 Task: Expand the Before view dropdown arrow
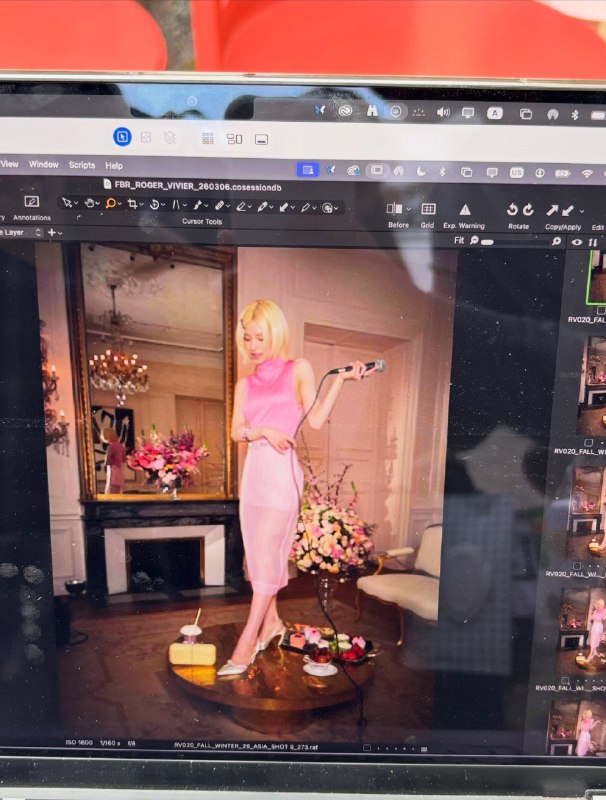pyautogui.click(x=409, y=209)
